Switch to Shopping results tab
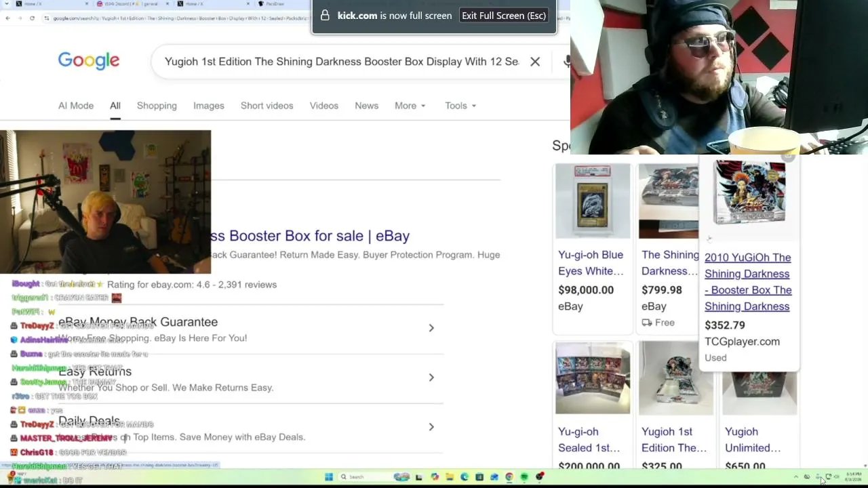This screenshot has width=868, height=488. click(x=157, y=106)
